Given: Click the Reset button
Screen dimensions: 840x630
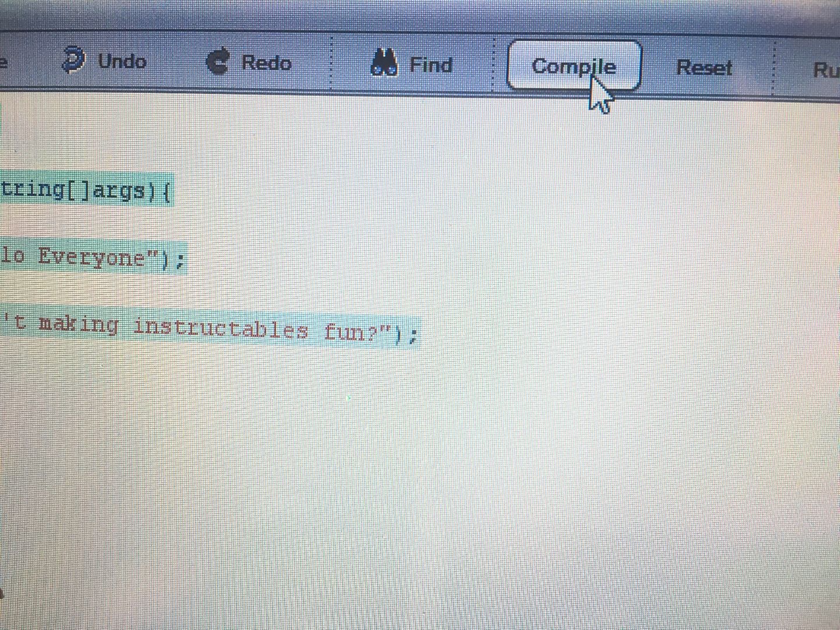Looking at the screenshot, I should pyautogui.click(x=704, y=68).
